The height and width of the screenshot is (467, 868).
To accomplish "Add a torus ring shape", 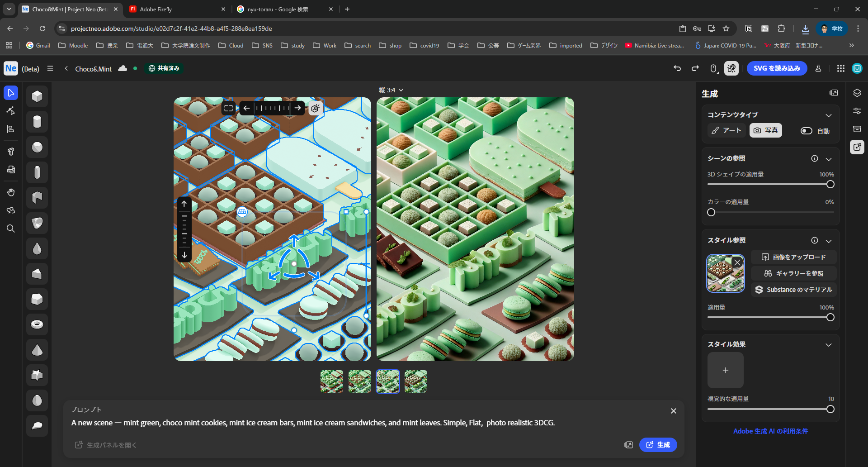I will pos(37,324).
